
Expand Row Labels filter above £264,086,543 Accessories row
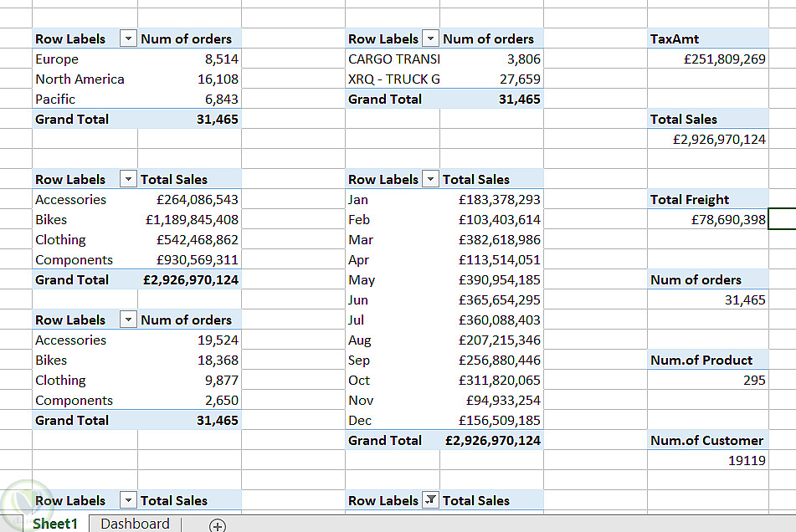128,179
